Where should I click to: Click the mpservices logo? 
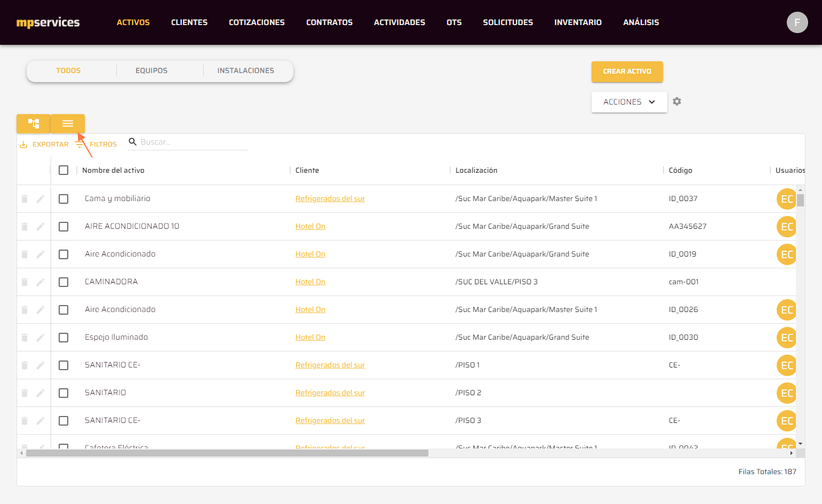48,22
